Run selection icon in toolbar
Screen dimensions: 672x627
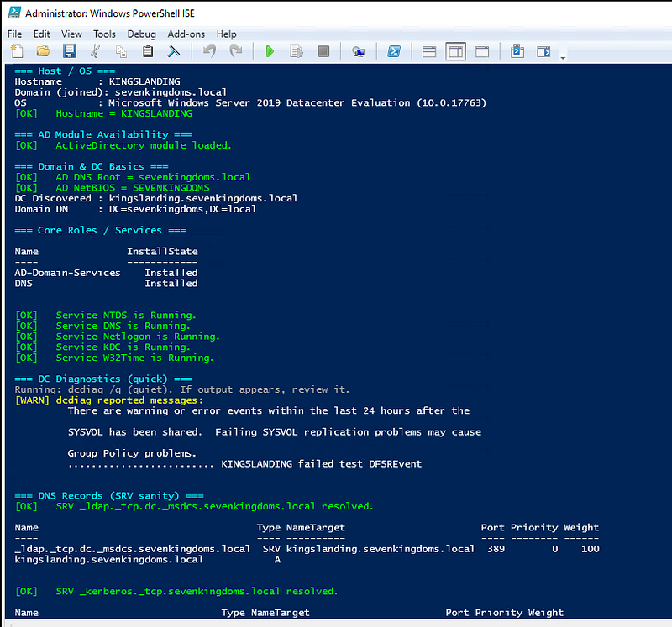[x=297, y=52]
